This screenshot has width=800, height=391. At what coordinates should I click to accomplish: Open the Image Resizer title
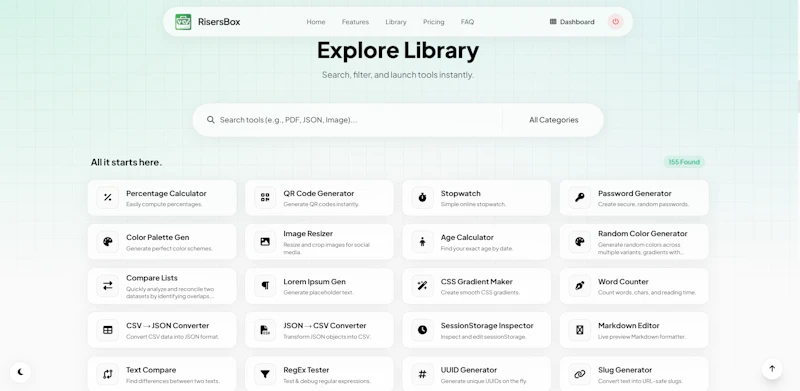click(308, 234)
